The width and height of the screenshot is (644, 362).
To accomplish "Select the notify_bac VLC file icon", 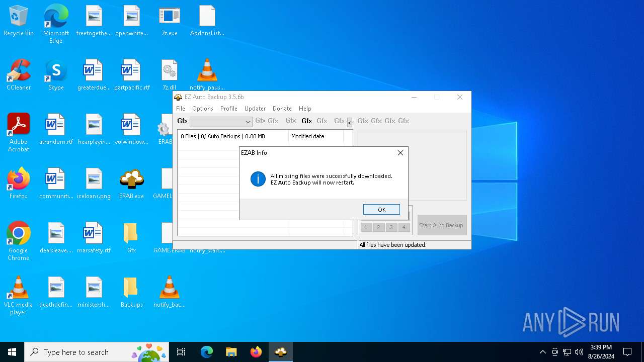I will pos(170,292).
